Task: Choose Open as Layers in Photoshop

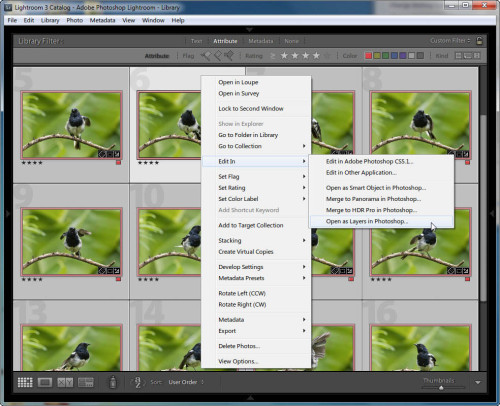Action: point(381,221)
